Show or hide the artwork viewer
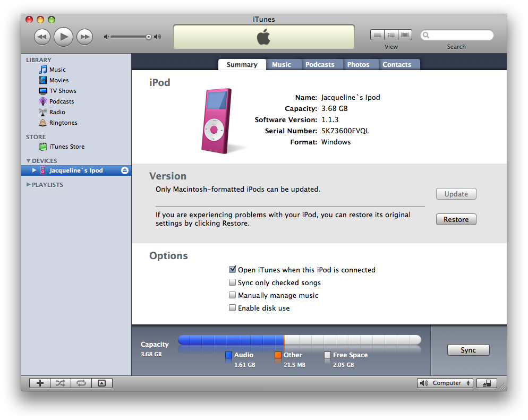The height and width of the screenshot is (420, 528). (x=101, y=383)
